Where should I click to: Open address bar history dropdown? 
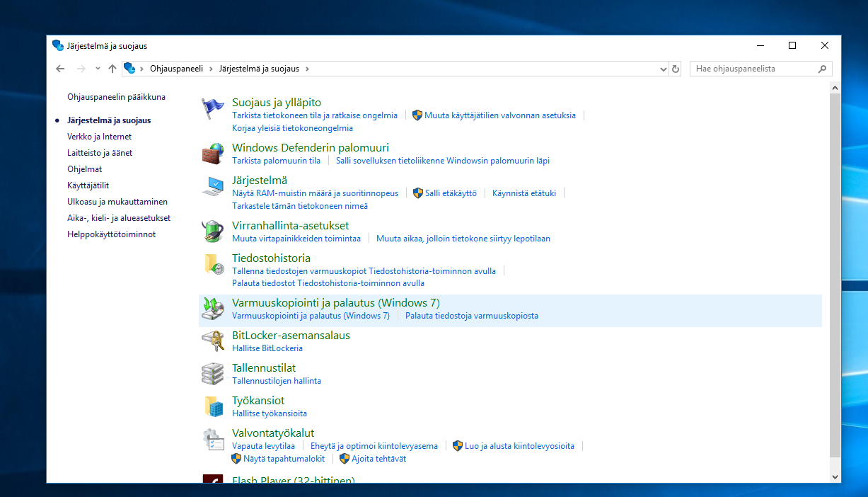[664, 69]
